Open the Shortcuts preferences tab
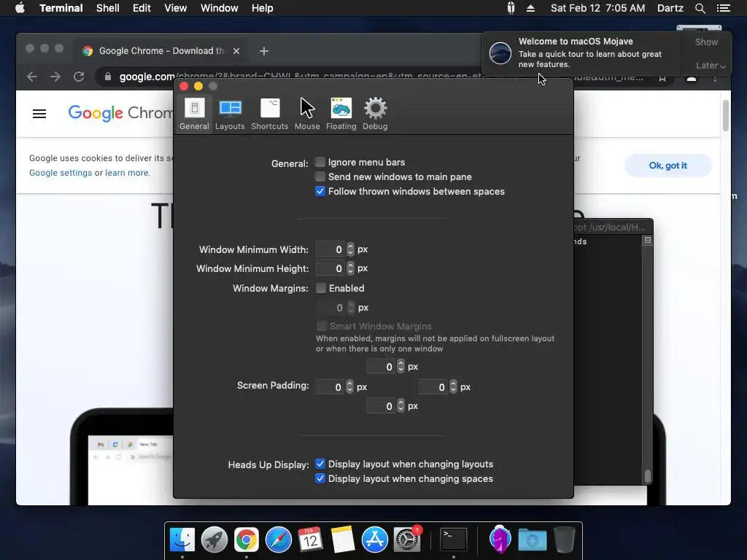 (270, 114)
